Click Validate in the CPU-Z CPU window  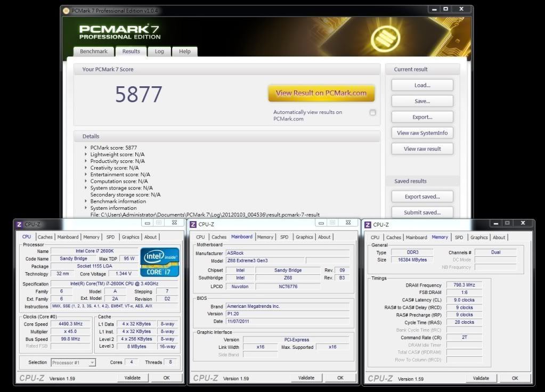click(133, 378)
